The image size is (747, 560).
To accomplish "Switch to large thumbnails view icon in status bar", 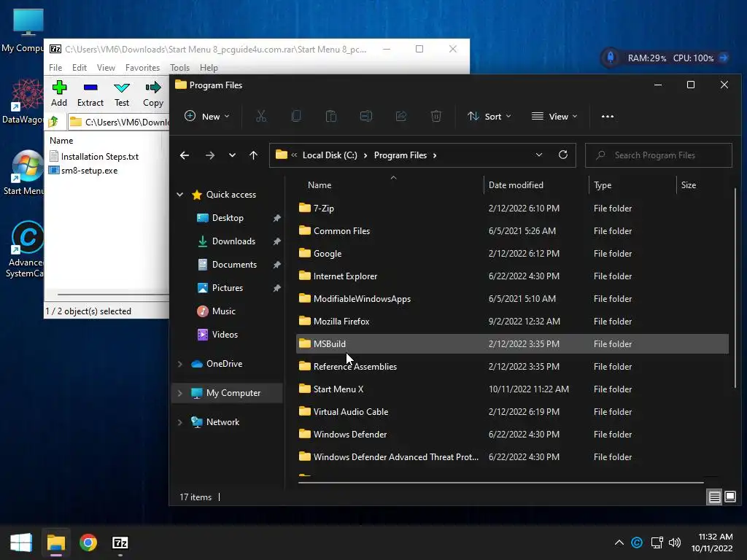I will [729, 497].
